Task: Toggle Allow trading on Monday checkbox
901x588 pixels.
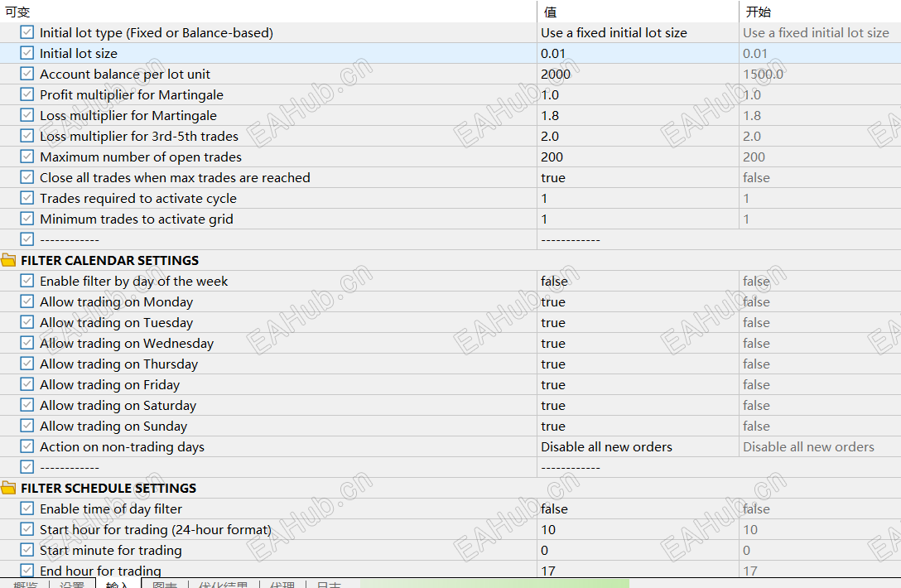Action: point(27,301)
